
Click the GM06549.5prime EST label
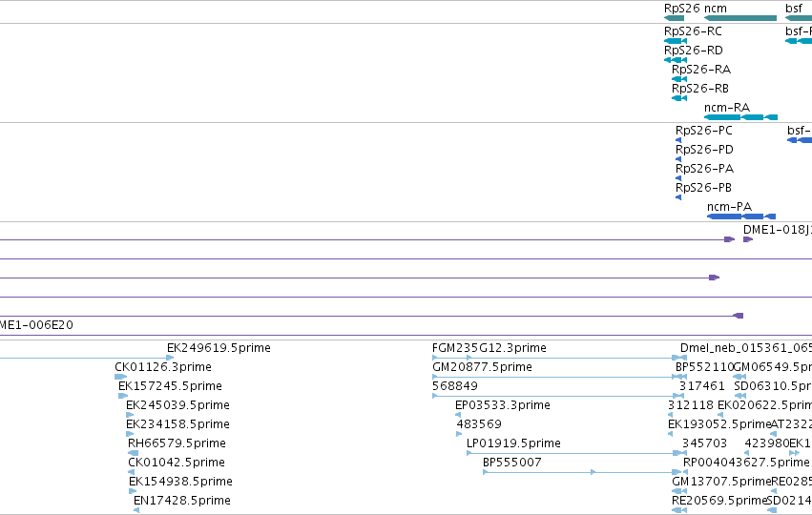pos(773,367)
